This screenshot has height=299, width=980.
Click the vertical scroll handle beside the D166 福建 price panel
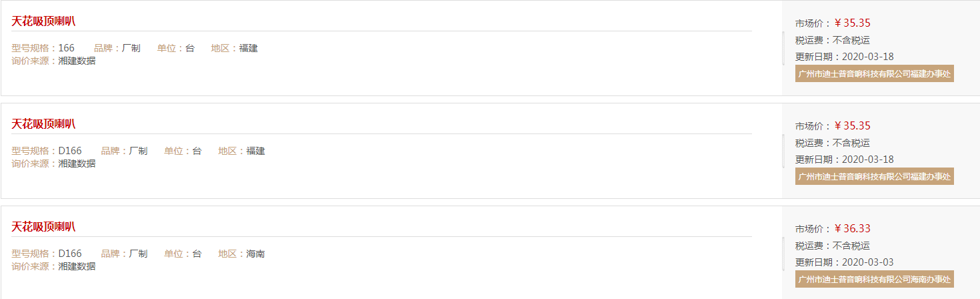click(x=783, y=151)
